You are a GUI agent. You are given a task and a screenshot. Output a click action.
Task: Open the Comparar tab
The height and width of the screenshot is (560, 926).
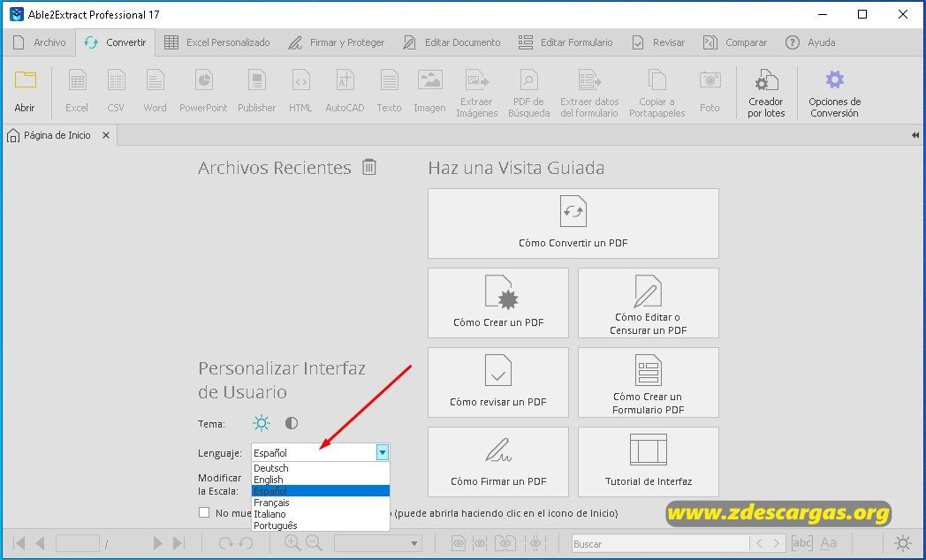pos(735,42)
